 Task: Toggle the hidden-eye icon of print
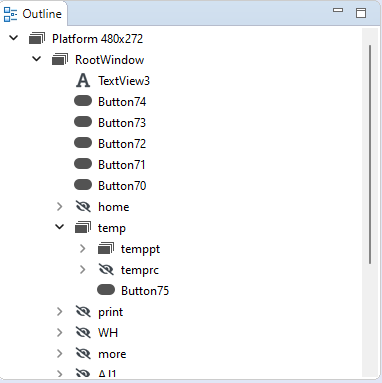(83, 312)
